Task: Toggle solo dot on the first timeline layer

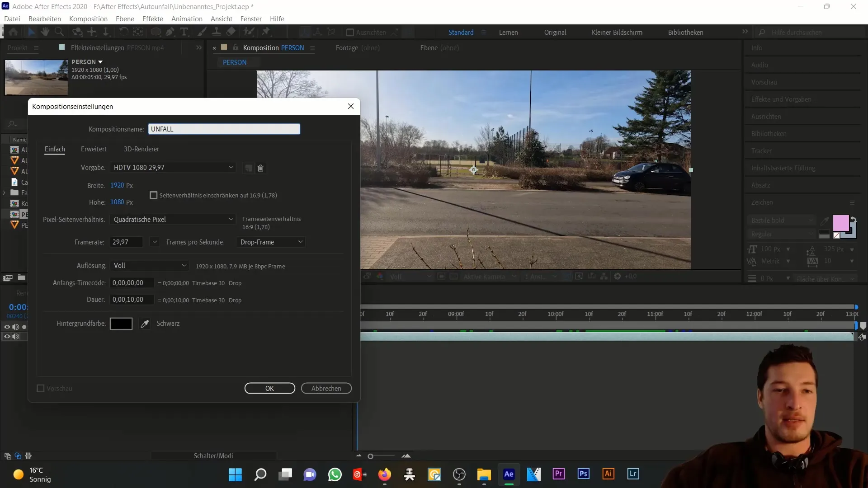Action: pyautogui.click(x=24, y=327)
